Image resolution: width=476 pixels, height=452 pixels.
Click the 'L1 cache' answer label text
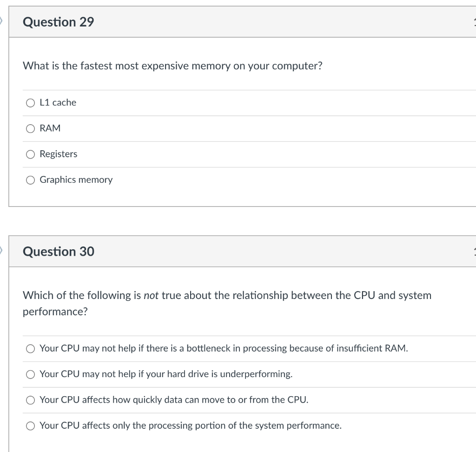point(58,103)
